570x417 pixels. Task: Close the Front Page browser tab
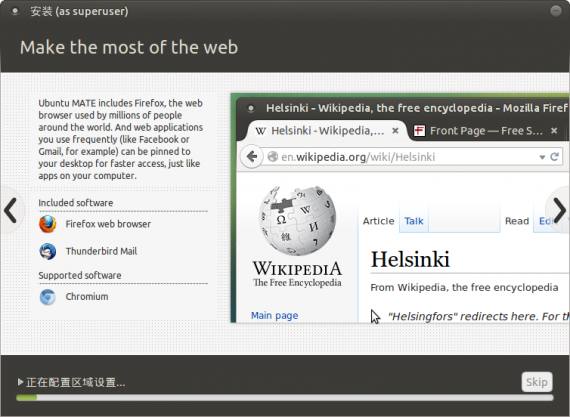point(554,131)
